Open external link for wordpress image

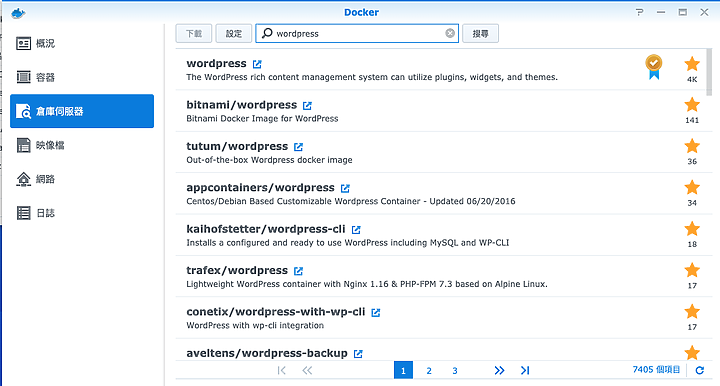pyautogui.click(x=257, y=64)
